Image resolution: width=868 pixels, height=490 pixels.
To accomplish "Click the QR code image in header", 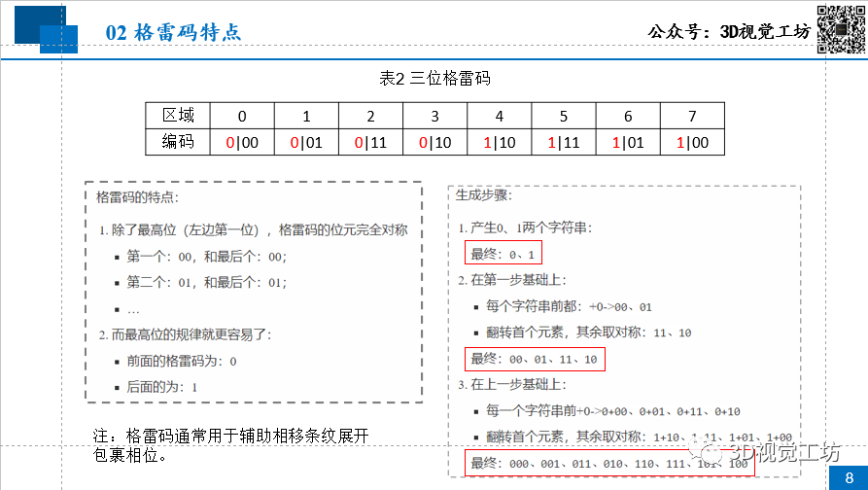I will [842, 28].
